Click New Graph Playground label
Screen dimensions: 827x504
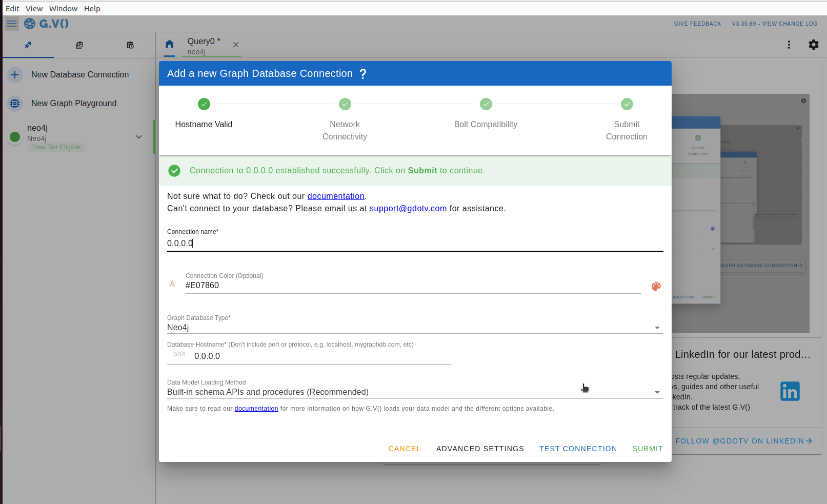pyautogui.click(x=74, y=104)
